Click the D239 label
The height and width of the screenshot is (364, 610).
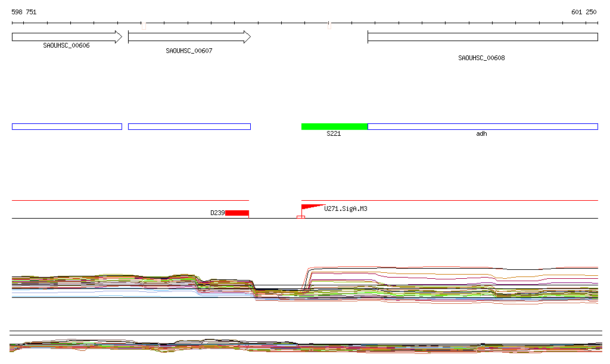217,213
